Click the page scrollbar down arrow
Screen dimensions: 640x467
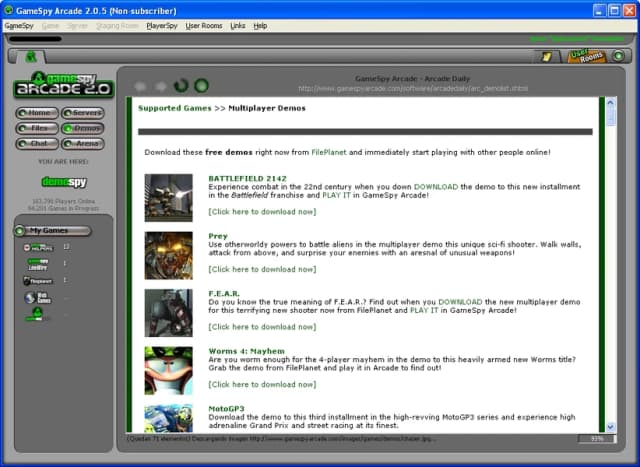tap(611, 427)
